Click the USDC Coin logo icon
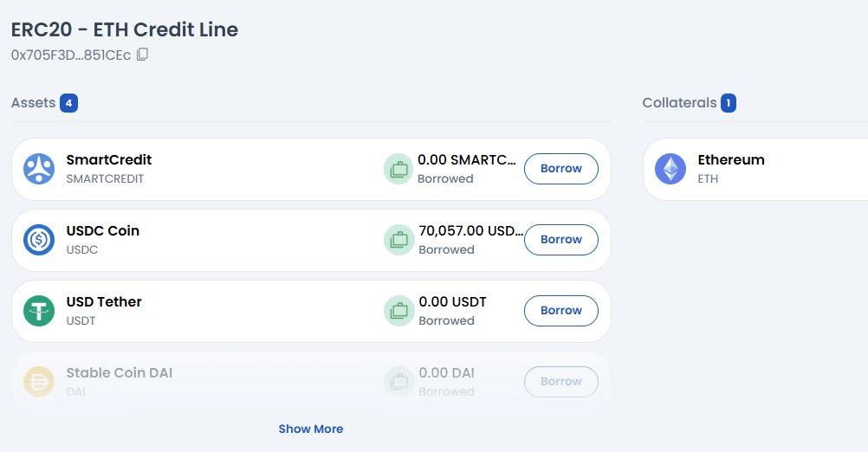 [39, 240]
